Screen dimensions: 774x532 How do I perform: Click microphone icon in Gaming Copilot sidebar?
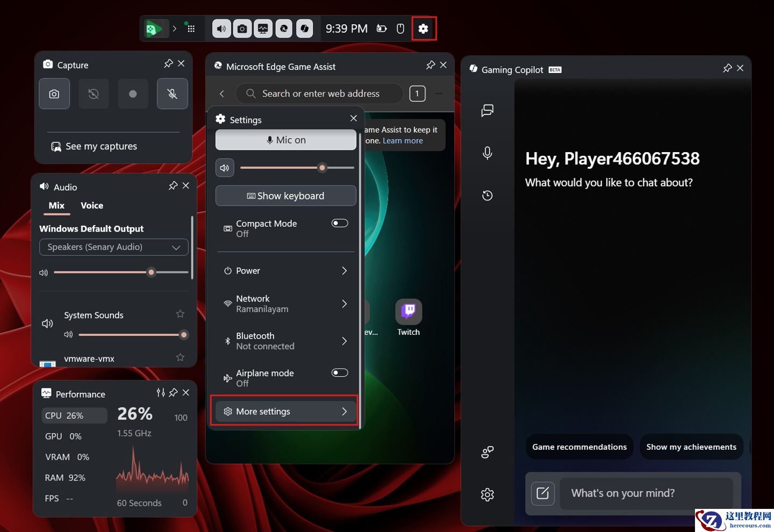(488, 153)
